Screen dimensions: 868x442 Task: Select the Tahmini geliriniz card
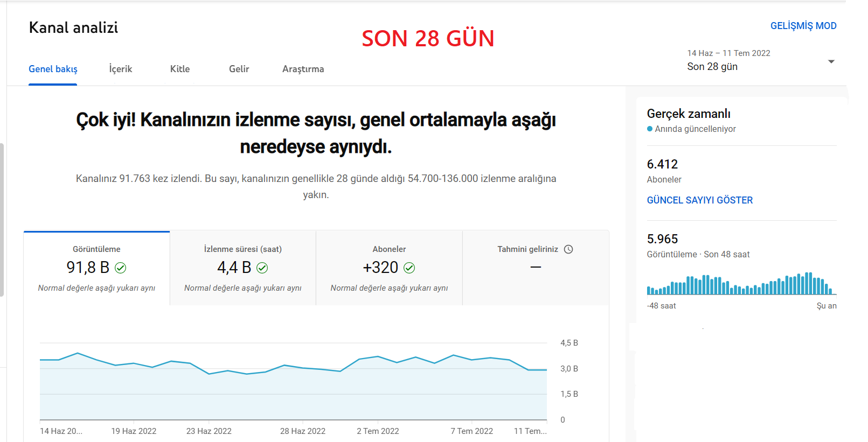pyautogui.click(x=536, y=268)
